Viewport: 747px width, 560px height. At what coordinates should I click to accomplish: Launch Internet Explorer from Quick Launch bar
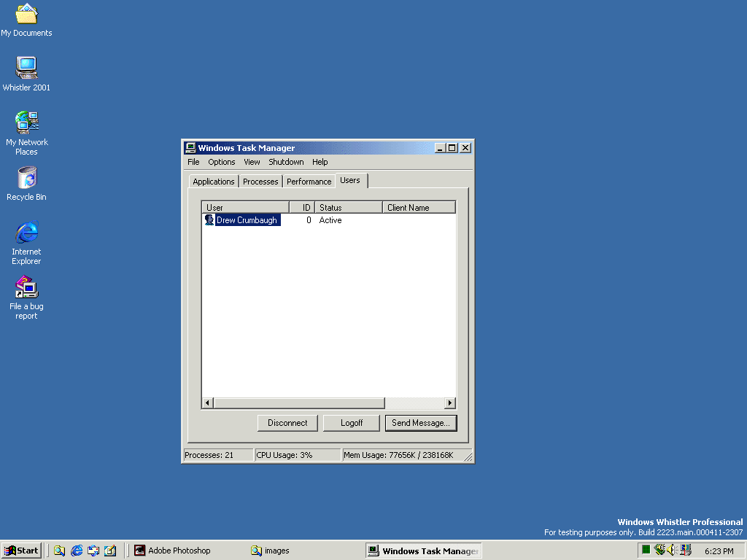click(x=77, y=551)
